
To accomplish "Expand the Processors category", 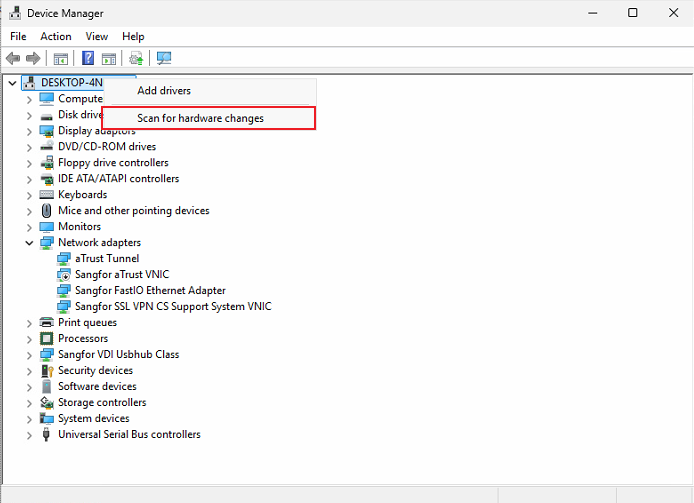I will [x=29, y=339].
